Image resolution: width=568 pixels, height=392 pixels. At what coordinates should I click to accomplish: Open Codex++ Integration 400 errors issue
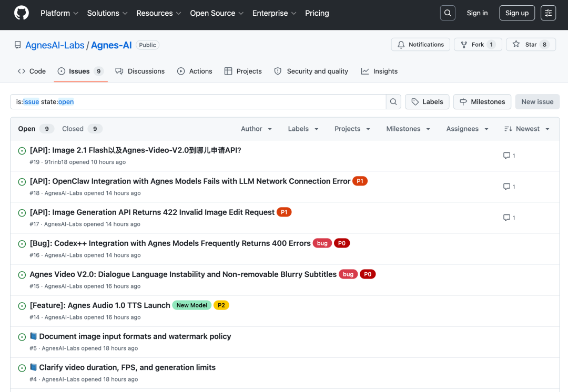click(170, 243)
